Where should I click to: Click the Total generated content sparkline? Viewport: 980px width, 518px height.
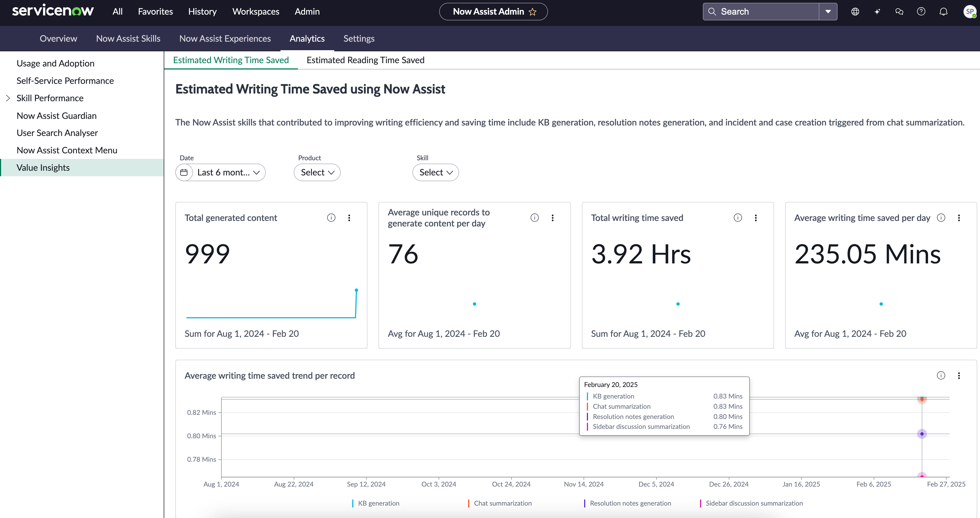tap(272, 304)
